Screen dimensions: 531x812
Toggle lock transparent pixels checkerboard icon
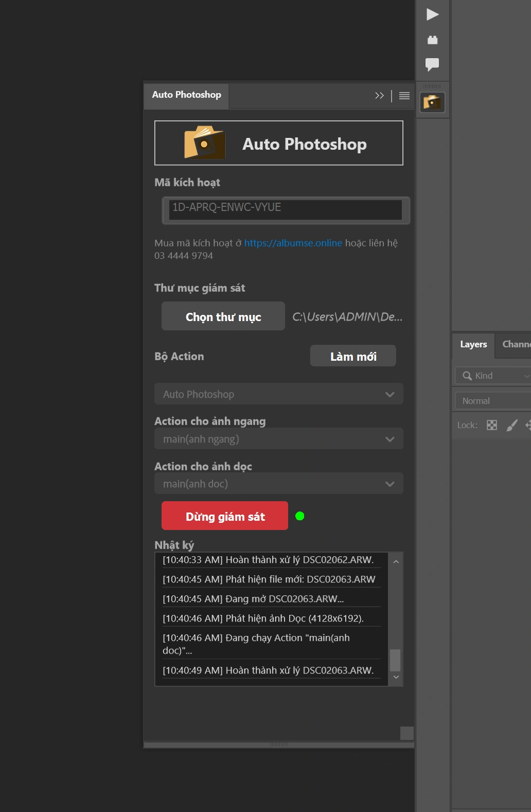492,425
